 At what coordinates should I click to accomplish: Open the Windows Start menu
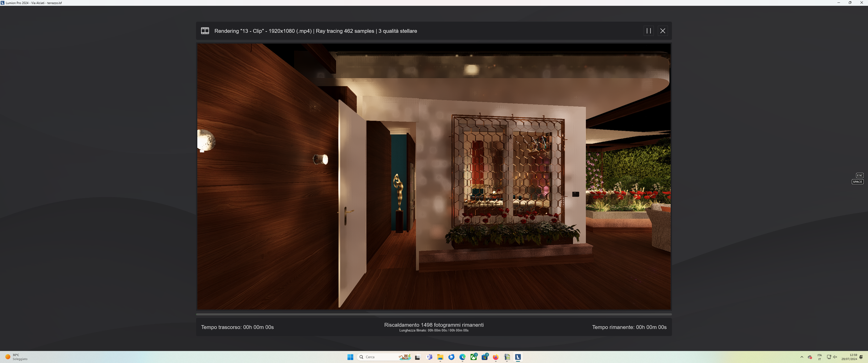(x=350, y=357)
